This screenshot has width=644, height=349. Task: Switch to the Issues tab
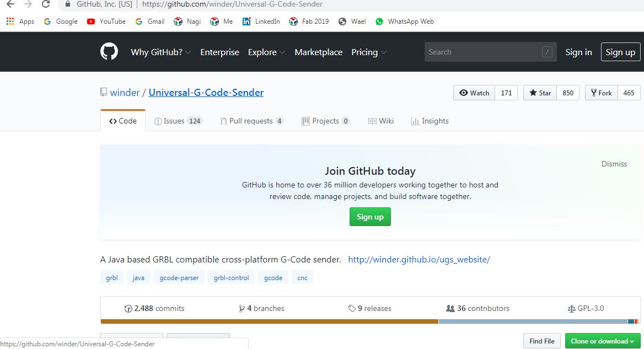178,121
